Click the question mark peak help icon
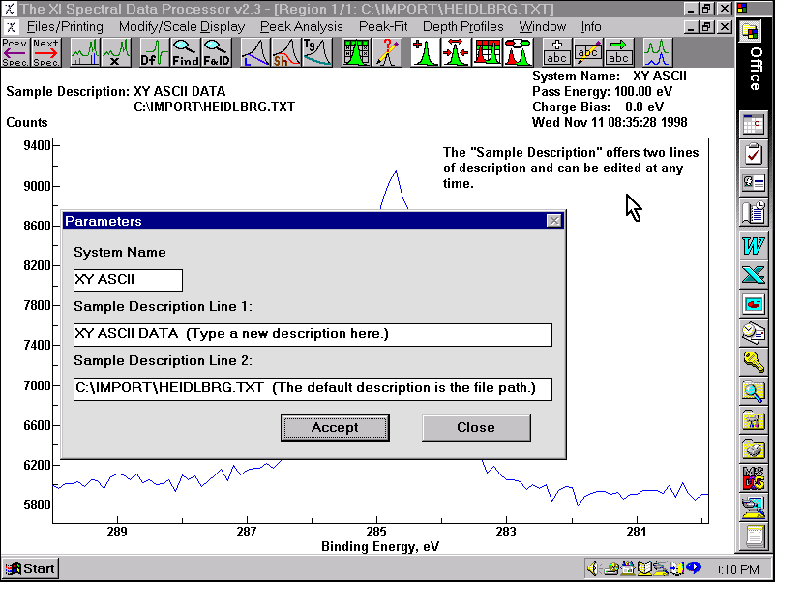Image resolution: width=800 pixels, height=600 pixels. [x=386, y=51]
